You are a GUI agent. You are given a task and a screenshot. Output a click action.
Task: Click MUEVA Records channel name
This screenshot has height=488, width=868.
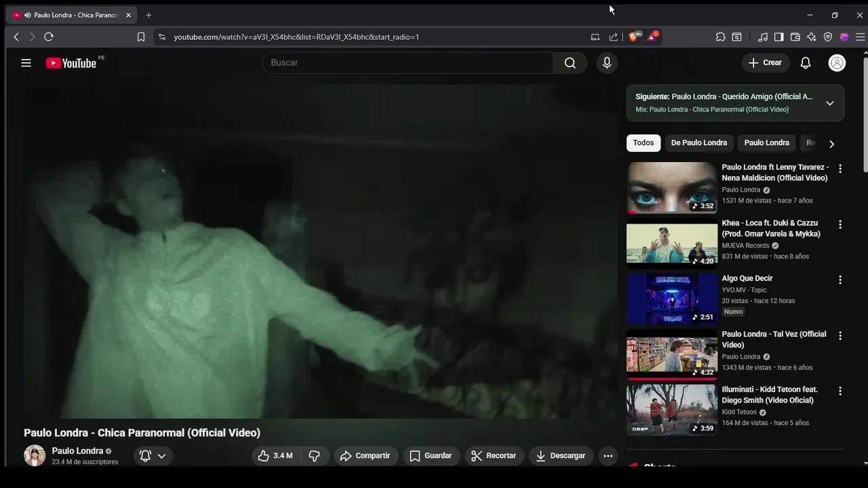(x=745, y=245)
